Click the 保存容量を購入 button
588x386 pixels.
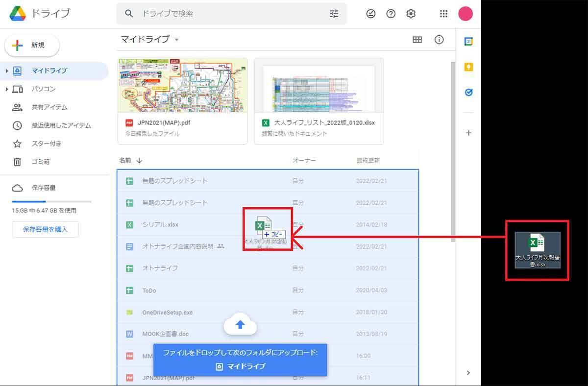point(45,229)
